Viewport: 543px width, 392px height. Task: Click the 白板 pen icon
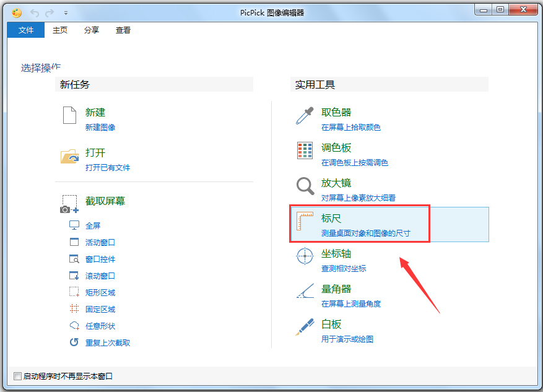pos(305,327)
